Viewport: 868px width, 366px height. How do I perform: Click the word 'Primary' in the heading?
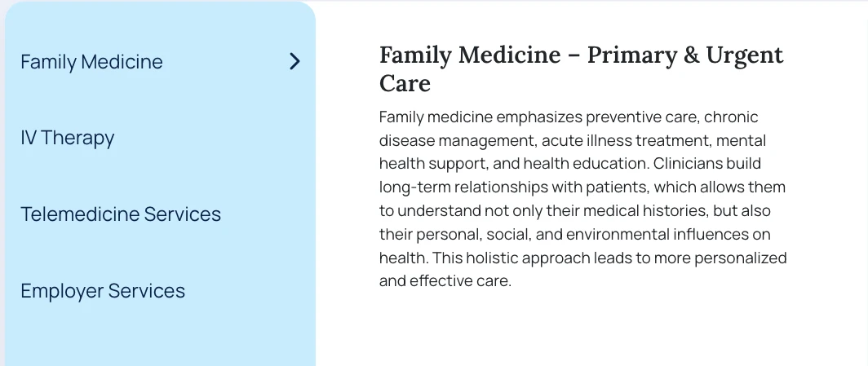[x=628, y=55]
